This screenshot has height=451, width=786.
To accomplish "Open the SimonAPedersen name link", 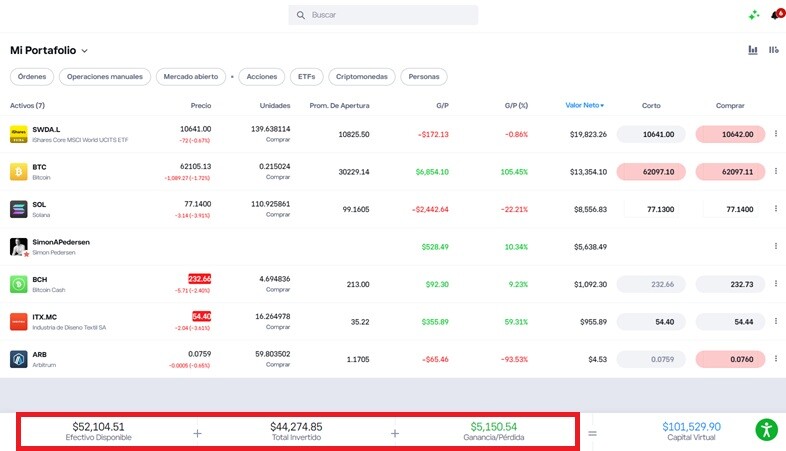I will click(x=61, y=242).
